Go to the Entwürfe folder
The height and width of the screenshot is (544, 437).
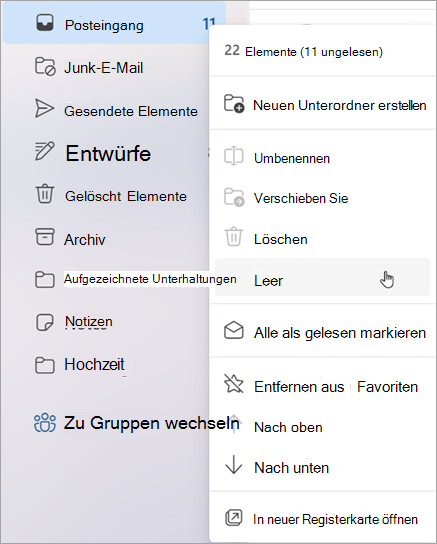109,153
